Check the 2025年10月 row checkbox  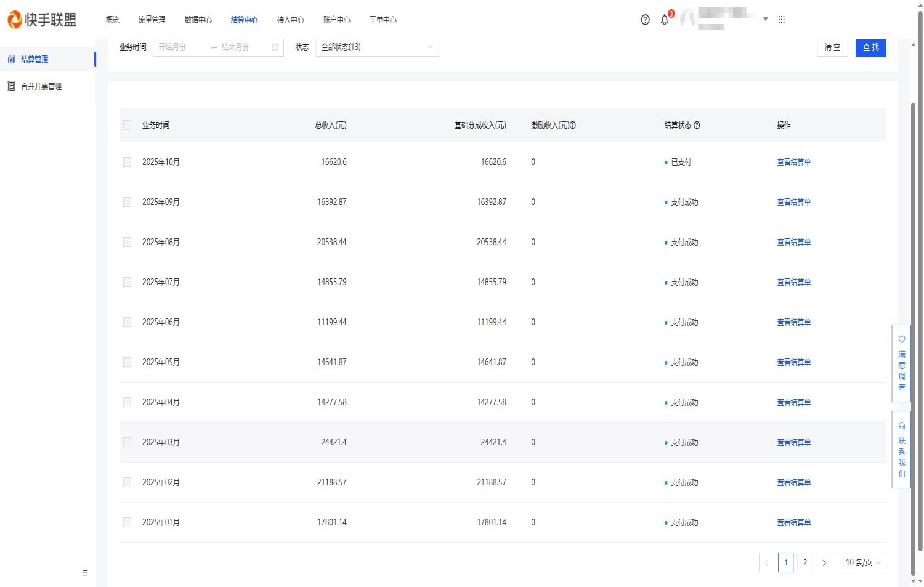(127, 162)
